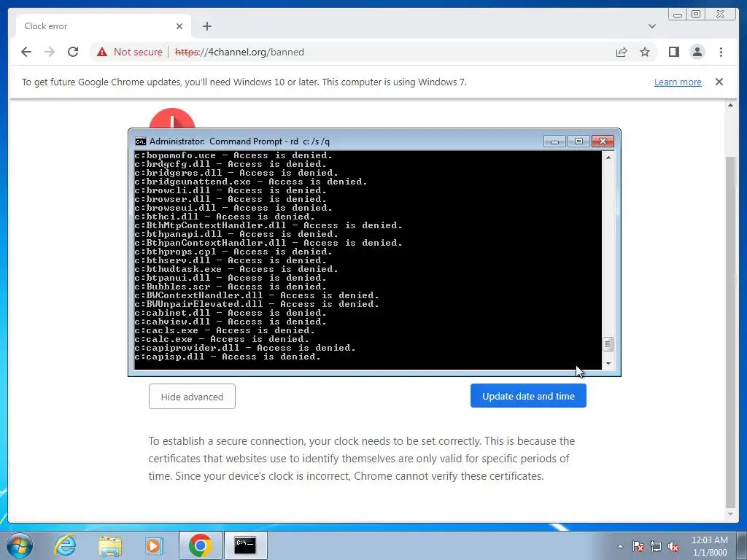Click the c:cabinet.dll line in Command Prompt
Image resolution: width=747 pixels, height=560 pixels.
(x=231, y=313)
